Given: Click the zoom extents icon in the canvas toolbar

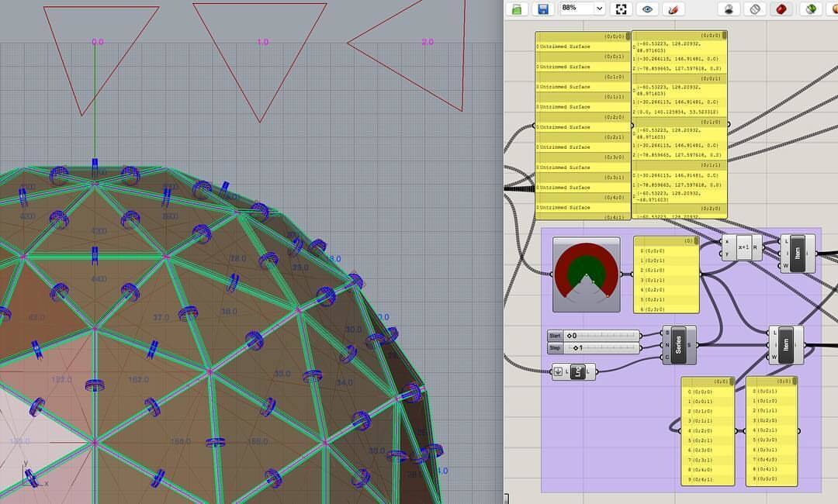Looking at the screenshot, I should [x=621, y=9].
